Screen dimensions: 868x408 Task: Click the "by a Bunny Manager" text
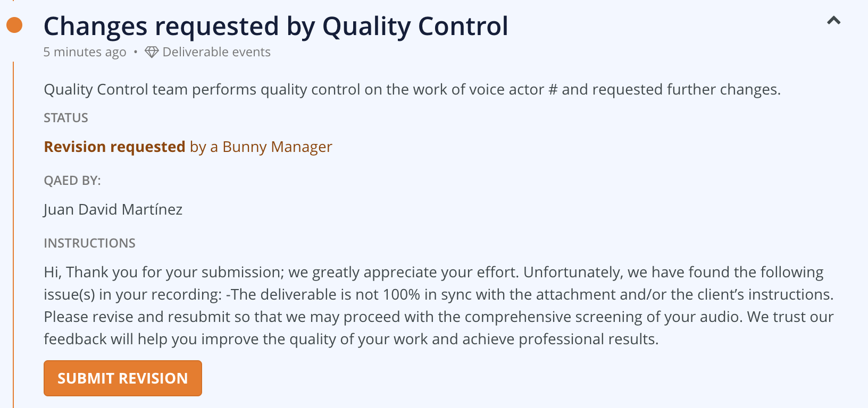(261, 147)
